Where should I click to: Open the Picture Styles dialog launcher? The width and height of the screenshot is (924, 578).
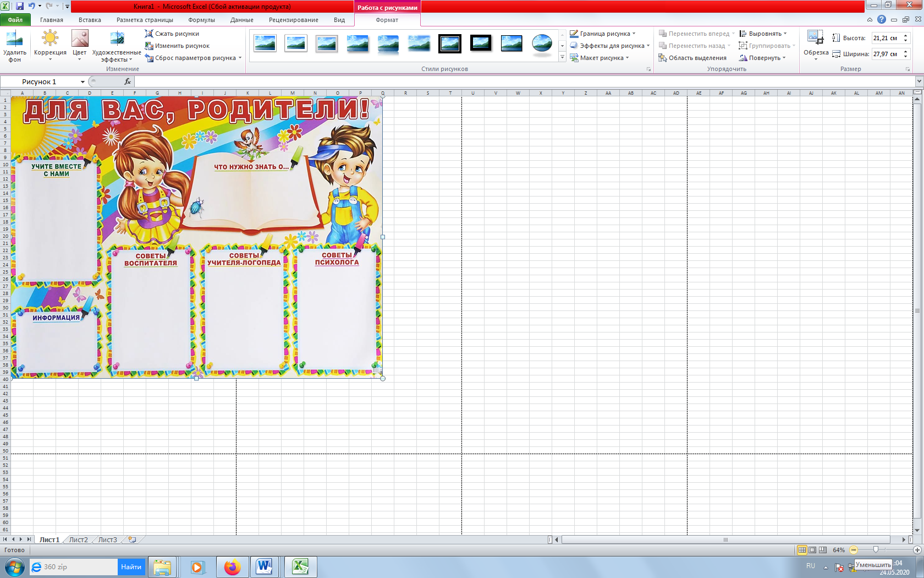[648, 69]
